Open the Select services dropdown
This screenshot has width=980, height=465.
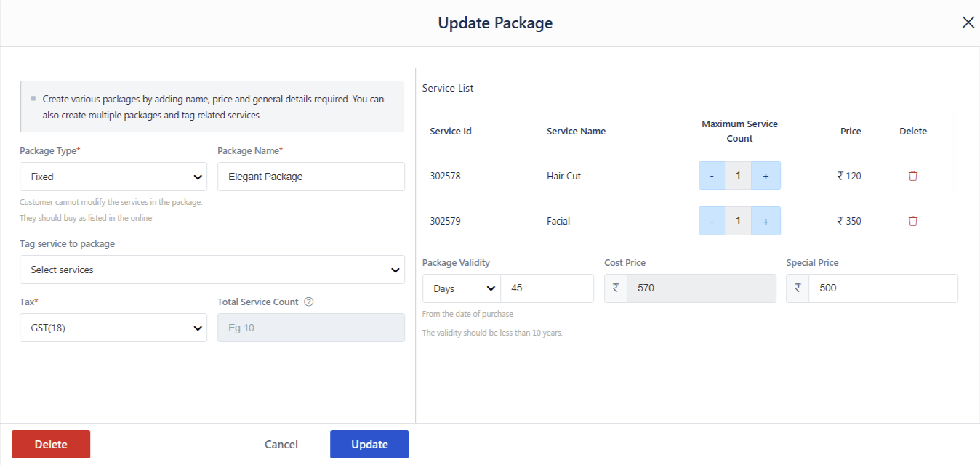(212, 270)
